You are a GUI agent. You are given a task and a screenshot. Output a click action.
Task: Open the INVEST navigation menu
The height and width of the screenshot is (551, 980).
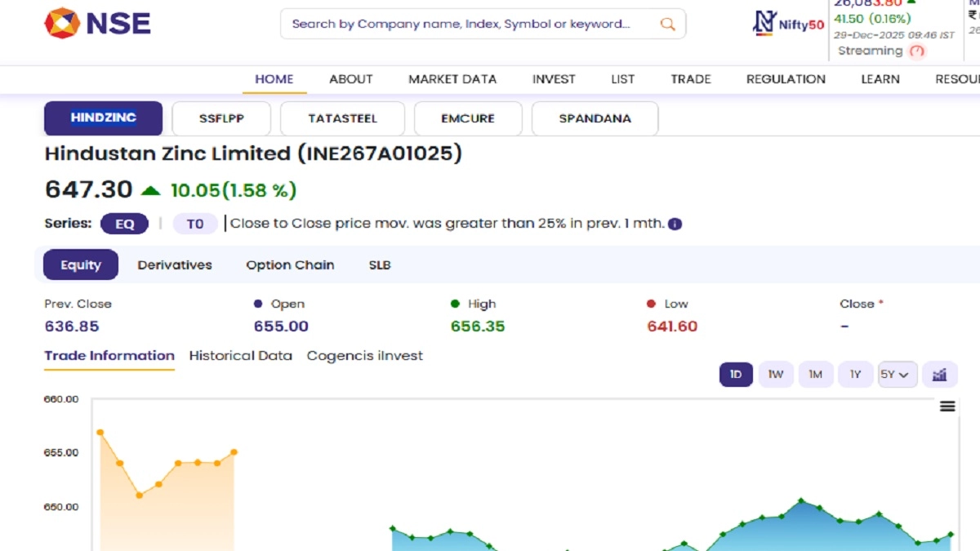click(x=554, y=79)
